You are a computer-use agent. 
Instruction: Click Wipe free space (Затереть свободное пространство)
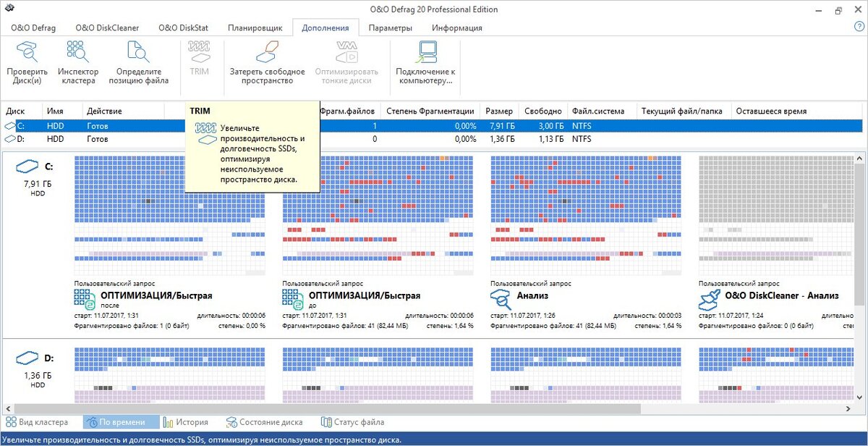point(268,63)
